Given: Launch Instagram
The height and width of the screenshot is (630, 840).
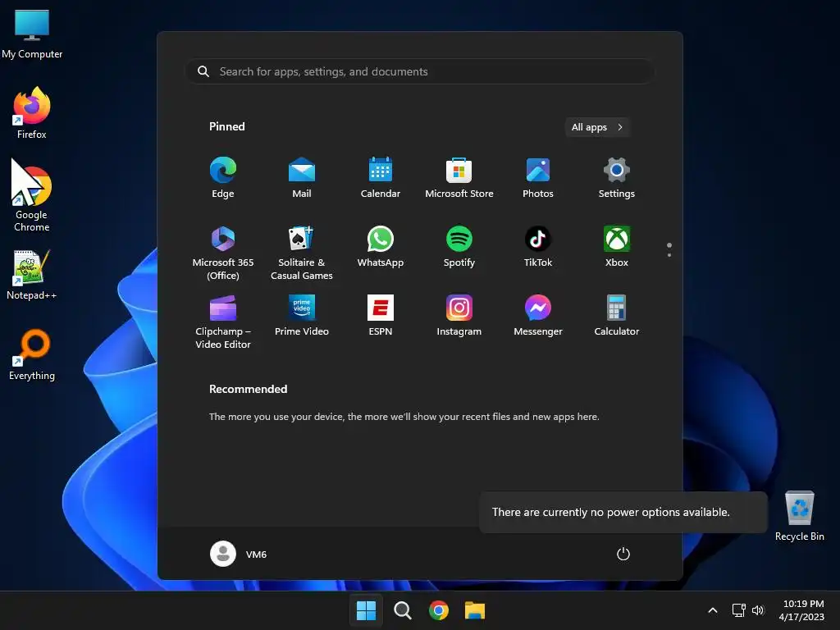Looking at the screenshot, I should tap(459, 316).
